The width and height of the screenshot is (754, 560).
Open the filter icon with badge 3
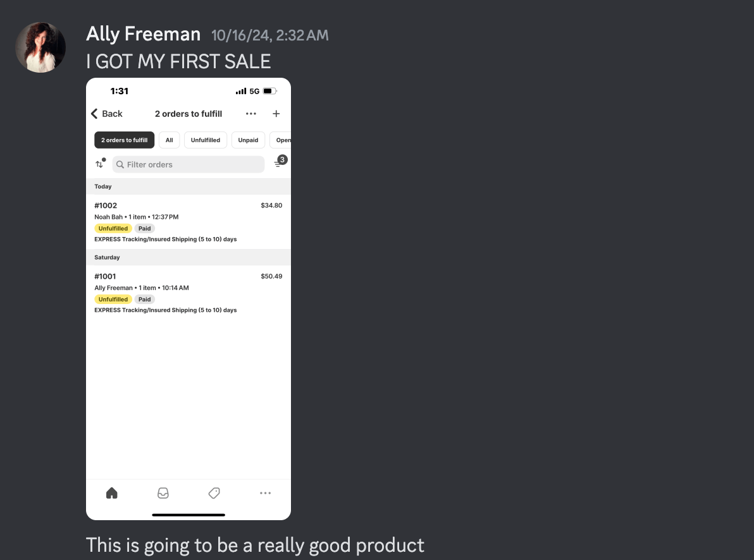tap(279, 163)
